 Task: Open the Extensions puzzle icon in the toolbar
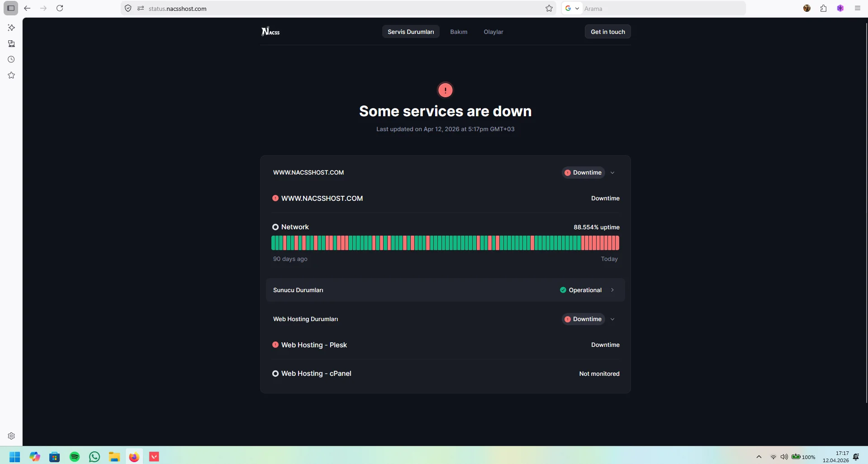(823, 8)
